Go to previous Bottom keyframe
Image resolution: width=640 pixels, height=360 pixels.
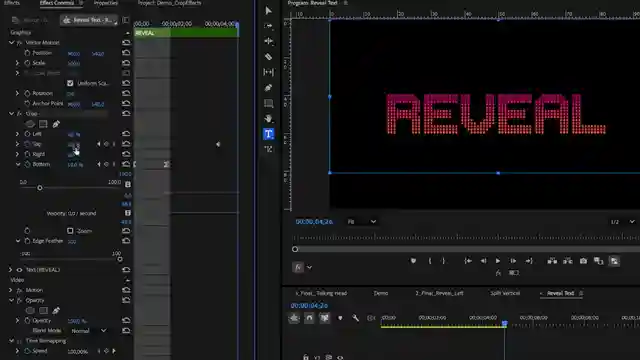(98, 164)
